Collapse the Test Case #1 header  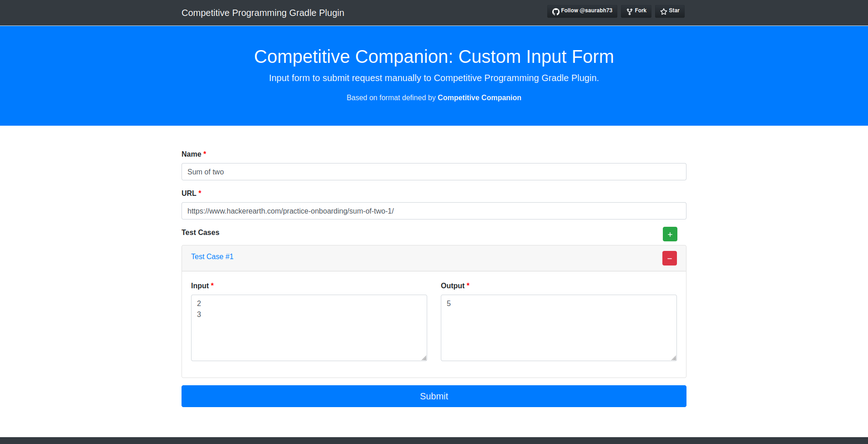click(x=212, y=256)
